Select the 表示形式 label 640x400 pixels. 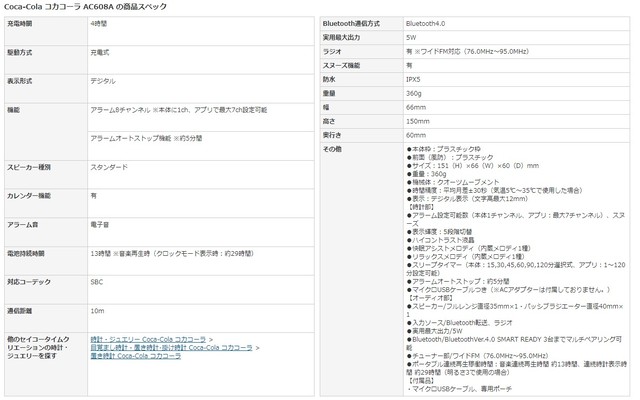20,81
